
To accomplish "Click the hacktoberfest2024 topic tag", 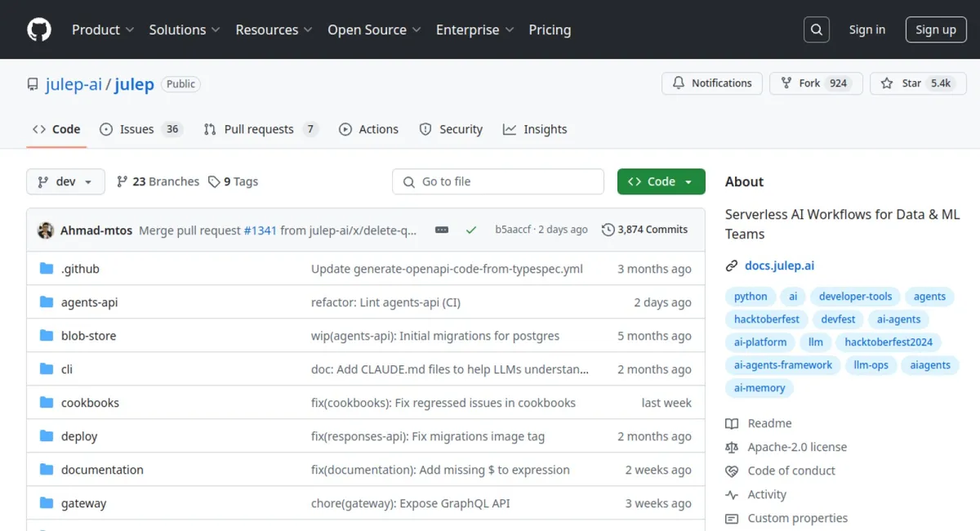I will point(889,342).
